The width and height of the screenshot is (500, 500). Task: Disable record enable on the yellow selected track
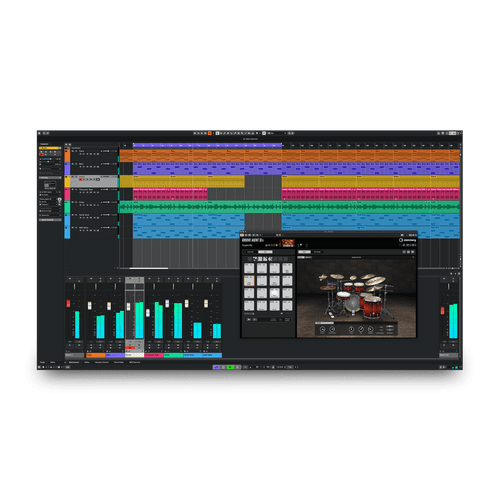tap(80, 179)
